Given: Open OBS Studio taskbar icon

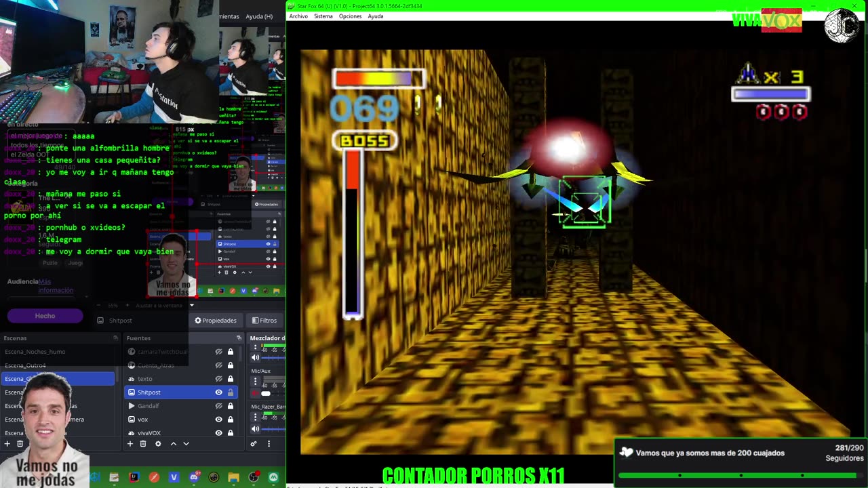Looking at the screenshot, I should [254, 477].
